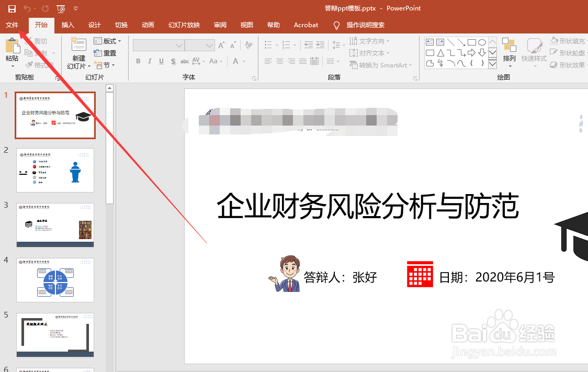Select the triangle shape in gallery

(440, 53)
